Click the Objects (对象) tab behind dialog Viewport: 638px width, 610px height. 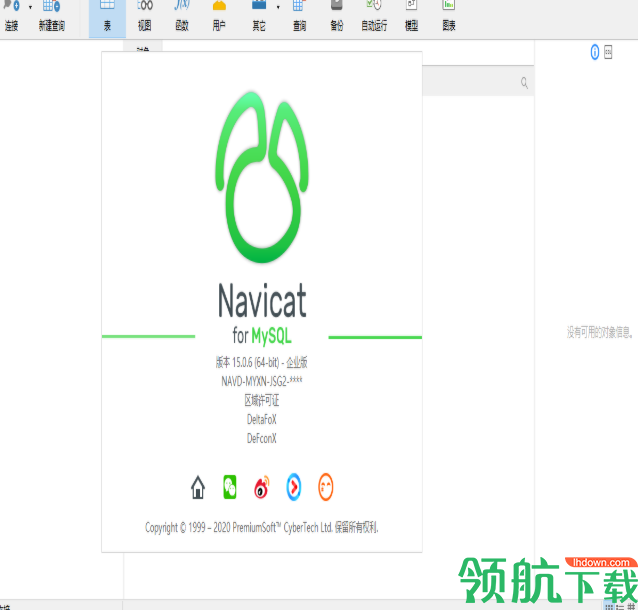pos(143,48)
